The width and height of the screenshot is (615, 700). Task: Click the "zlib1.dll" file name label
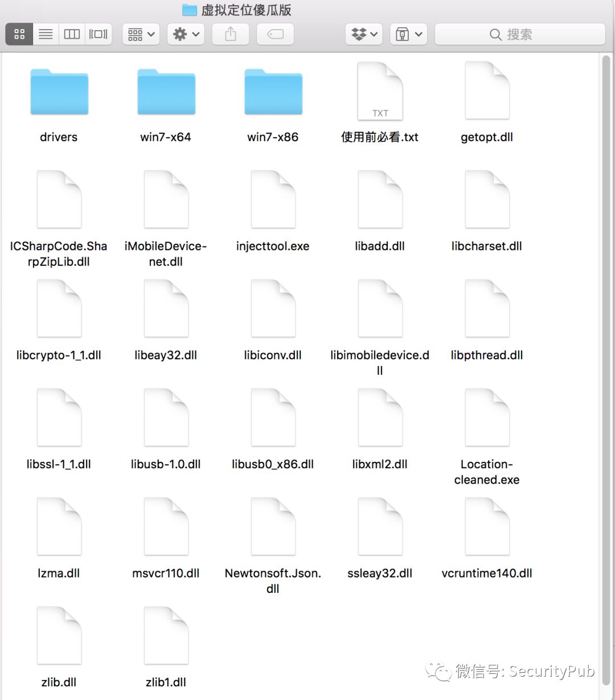166,682
